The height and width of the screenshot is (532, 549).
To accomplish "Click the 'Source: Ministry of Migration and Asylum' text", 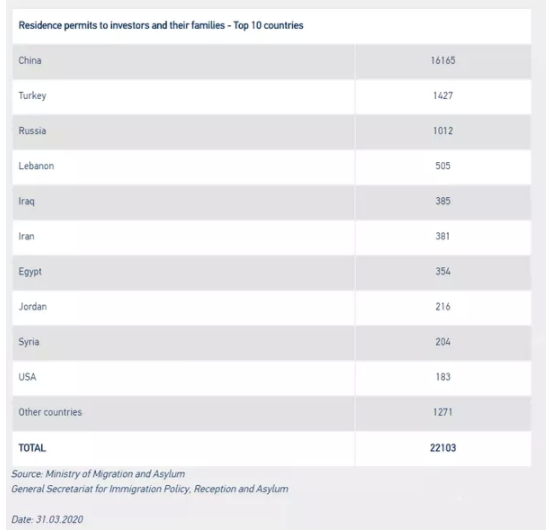I will click(98, 474).
